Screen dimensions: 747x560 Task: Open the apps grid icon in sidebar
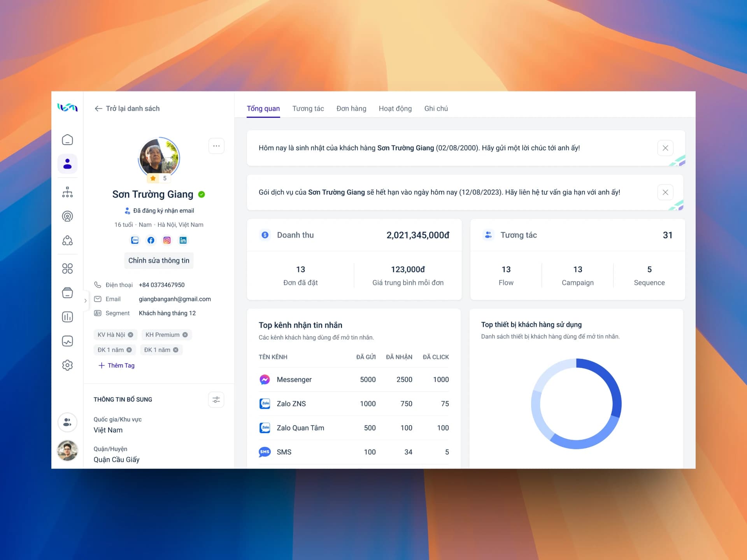[67, 268]
